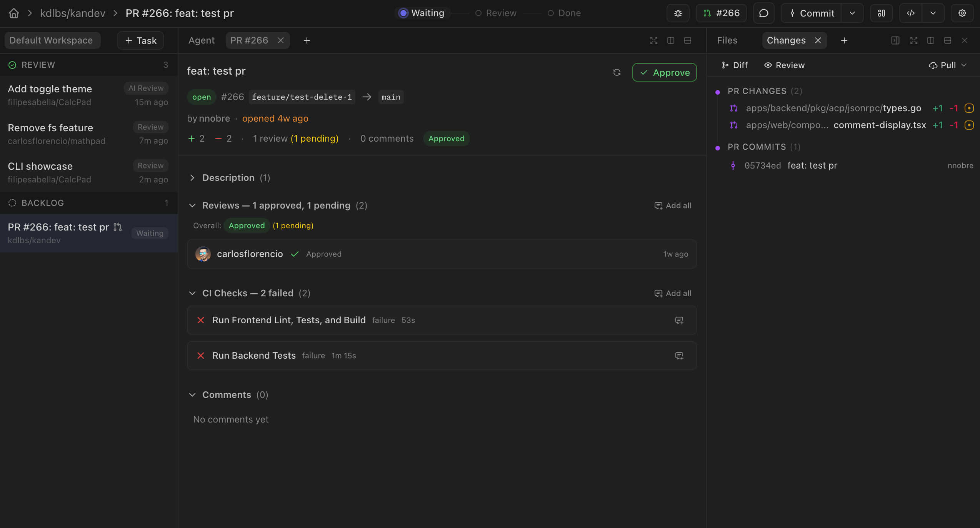Image resolution: width=980 pixels, height=528 pixels.
Task: Click the green Approve button
Action: (x=665, y=72)
